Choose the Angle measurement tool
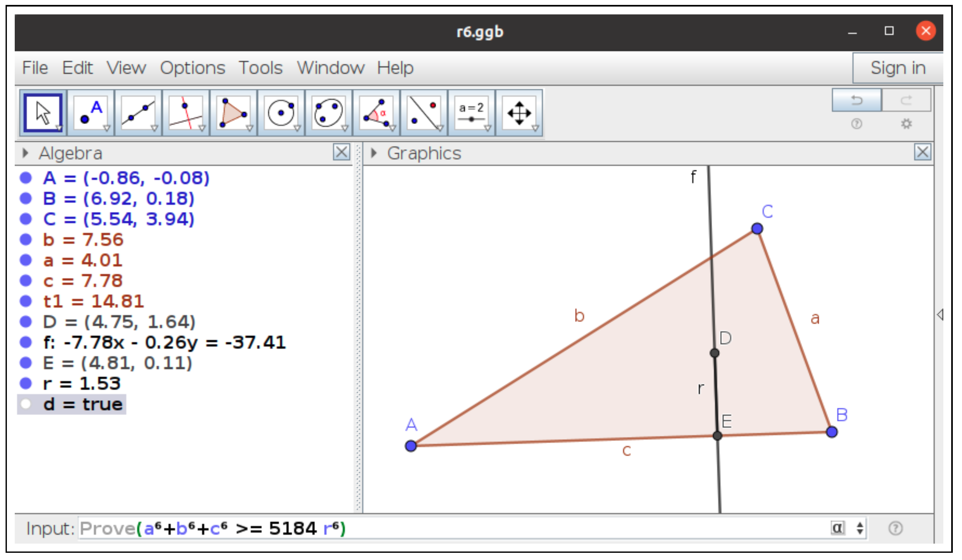Viewport: 962px width, 560px height. point(377,113)
